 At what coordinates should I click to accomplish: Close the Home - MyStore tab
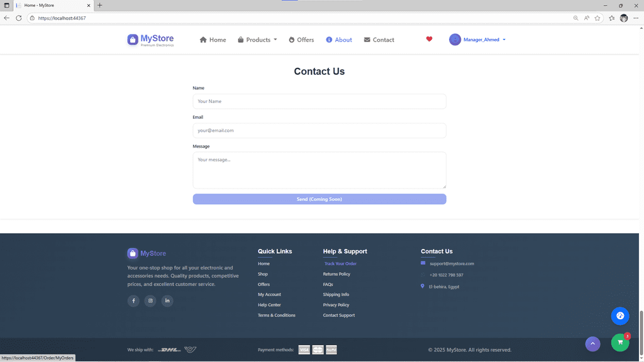click(88, 5)
